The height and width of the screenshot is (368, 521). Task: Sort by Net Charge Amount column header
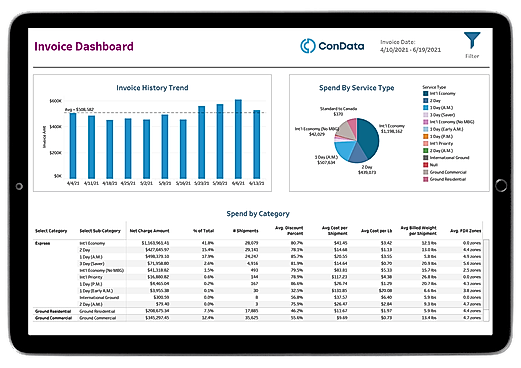click(149, 231)
